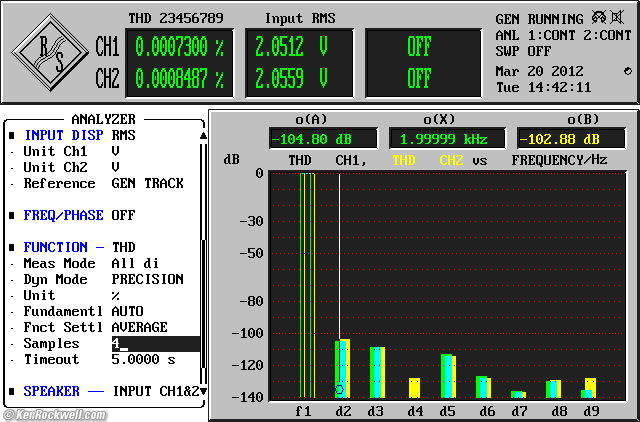Change Dyn Mode value PRECISION
Image resolution: width=640 pixels, height=422 pixels.
[147, 279]
